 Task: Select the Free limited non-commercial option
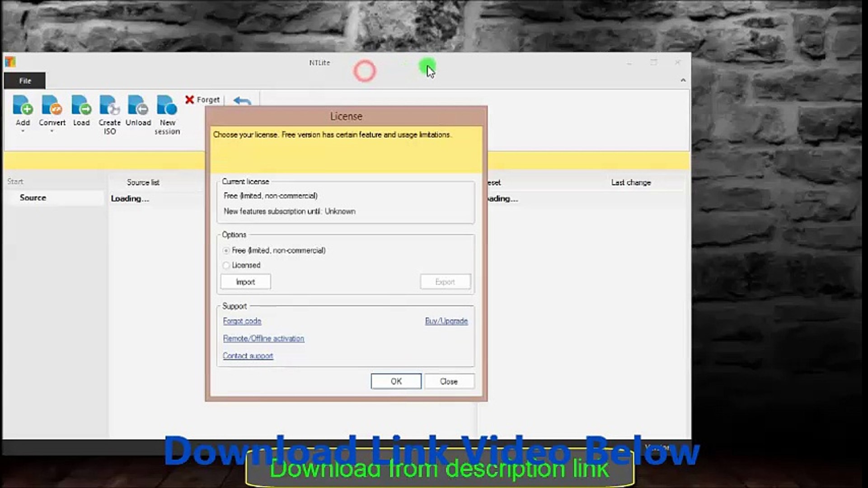[x=226, y=250]
